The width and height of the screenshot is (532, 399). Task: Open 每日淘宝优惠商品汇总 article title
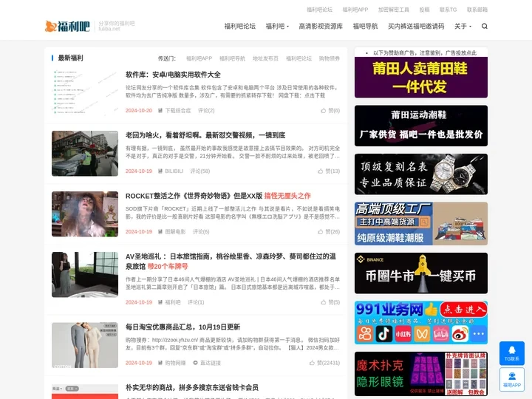(x=183, y=327)
